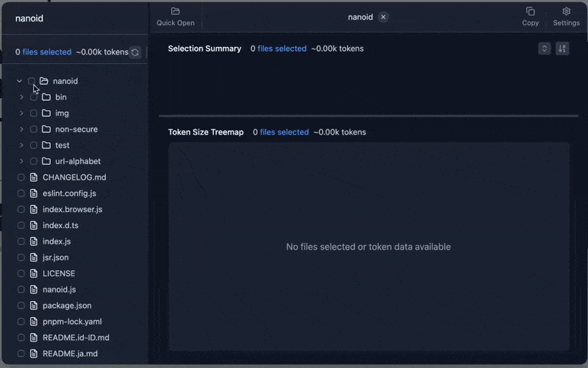Collapse the nanoid root folder chevron
588x368 pixels.
[19, 81]
